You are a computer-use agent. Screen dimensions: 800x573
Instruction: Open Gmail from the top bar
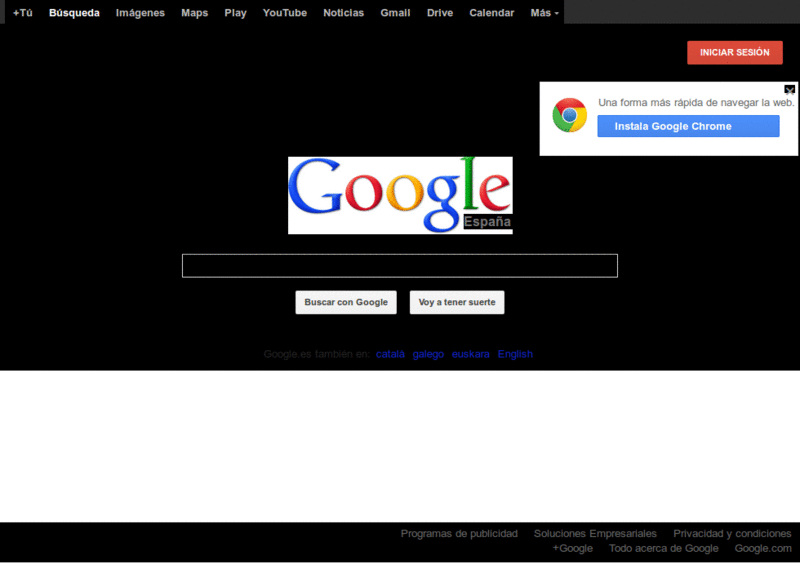click(x=395, y=13)
